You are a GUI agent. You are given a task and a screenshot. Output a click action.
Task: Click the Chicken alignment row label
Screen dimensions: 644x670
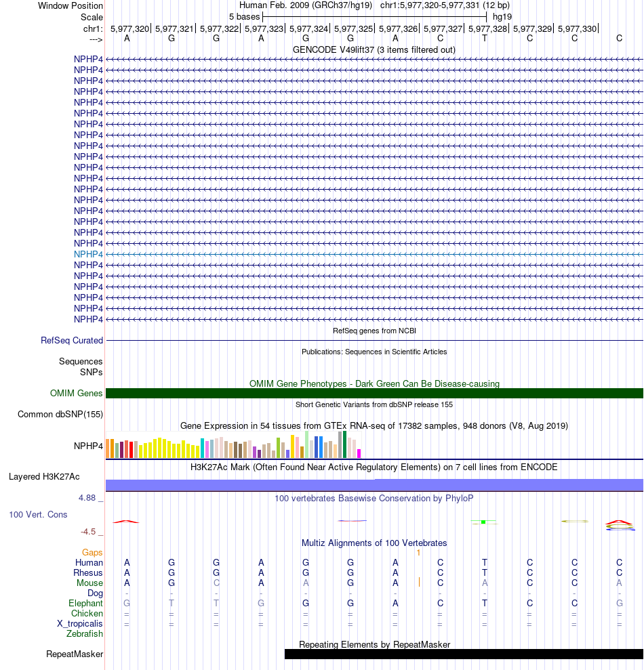87,614
